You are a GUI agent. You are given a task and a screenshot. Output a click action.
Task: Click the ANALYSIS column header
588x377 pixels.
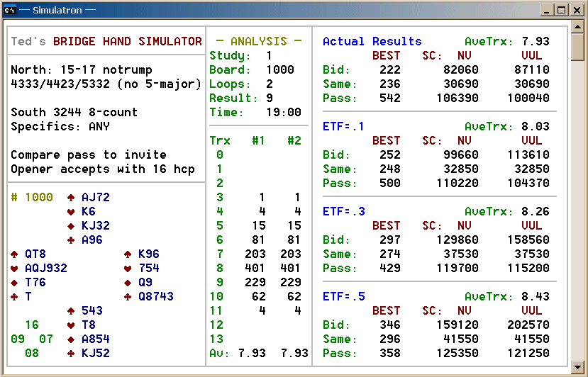(258, 42)
